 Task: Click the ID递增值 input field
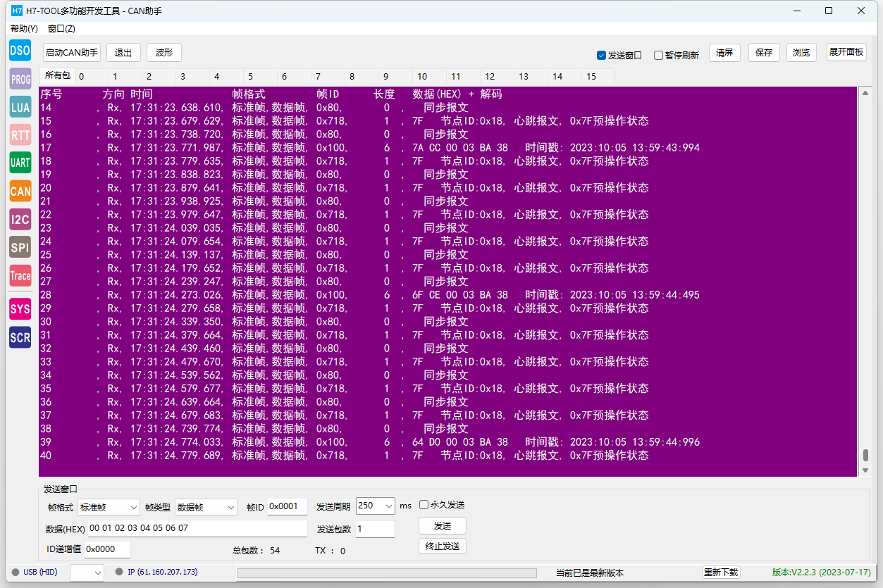[x=107, y=549]
